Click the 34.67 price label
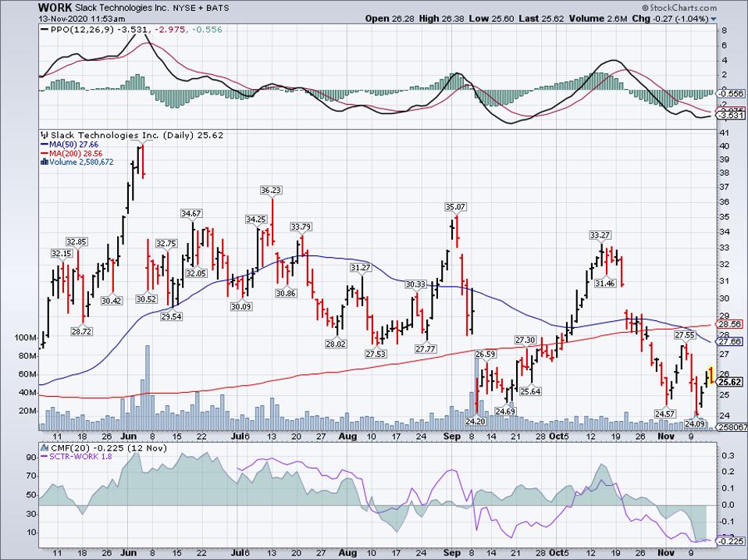 click(191, 214)
